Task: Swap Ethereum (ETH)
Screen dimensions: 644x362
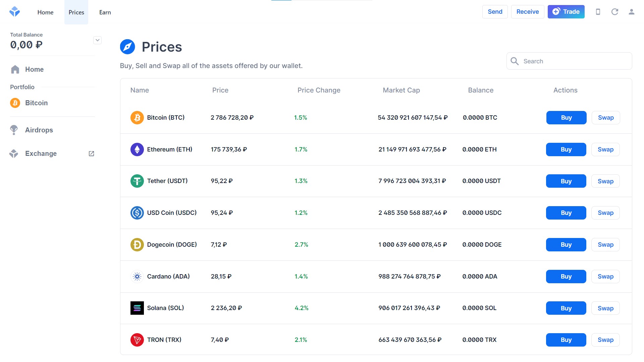Action: pyautogui.click(x=605, y=149)
